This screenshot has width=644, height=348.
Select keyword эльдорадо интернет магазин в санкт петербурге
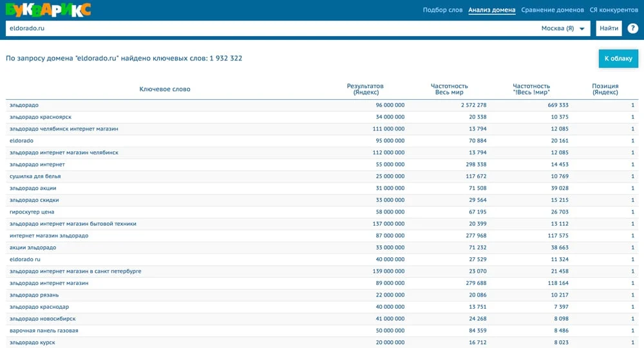[x=75, y=271]
